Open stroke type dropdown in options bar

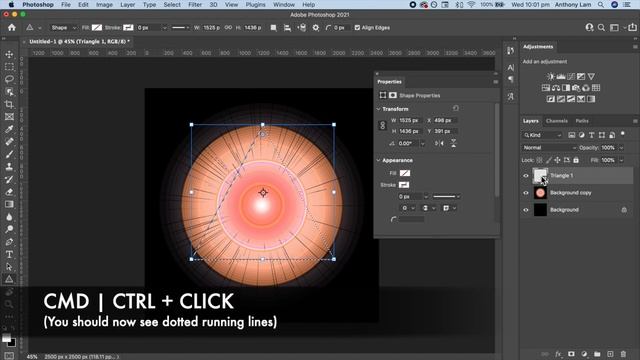pyautogui.click(x=180, y=28)
